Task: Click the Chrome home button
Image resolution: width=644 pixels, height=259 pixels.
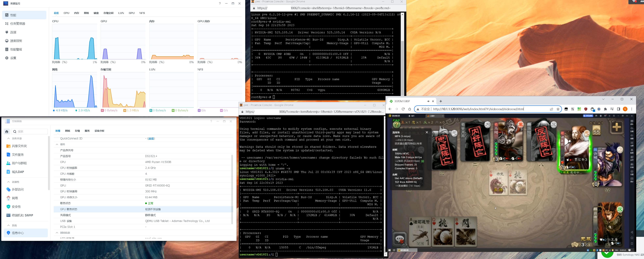Action: 410,109
